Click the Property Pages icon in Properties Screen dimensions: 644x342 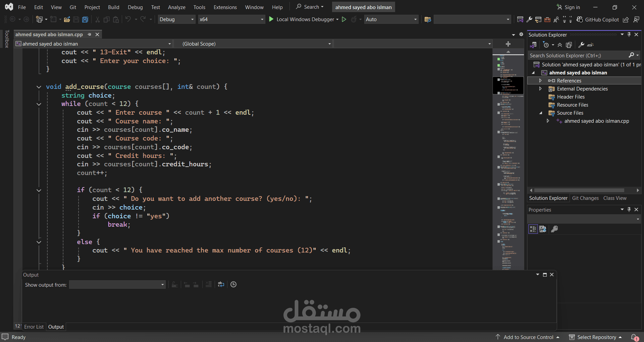tap(555, 229)
